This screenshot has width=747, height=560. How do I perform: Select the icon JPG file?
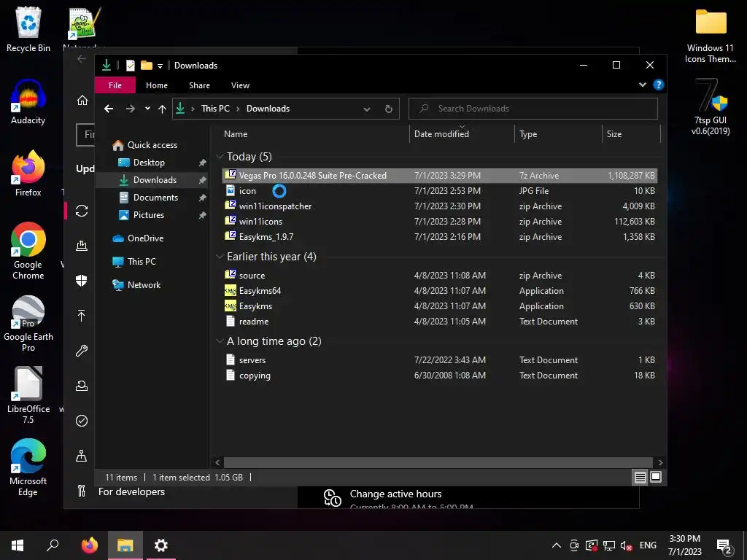point(440,191)
